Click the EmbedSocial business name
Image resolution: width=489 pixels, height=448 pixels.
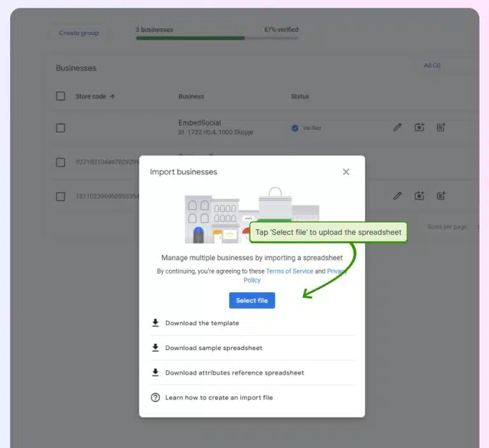tap(199, 123)
